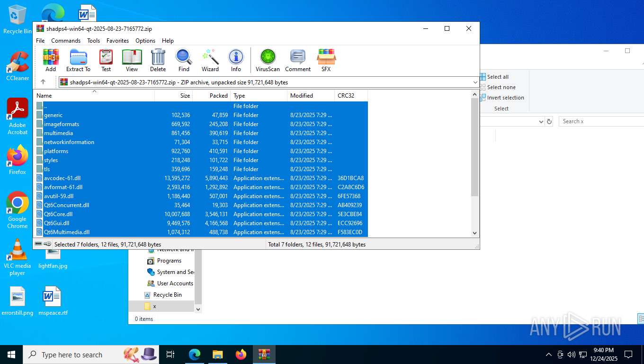The image size is (644, 364).
Task: Sort by the Name column header
Action: (94, 96)
